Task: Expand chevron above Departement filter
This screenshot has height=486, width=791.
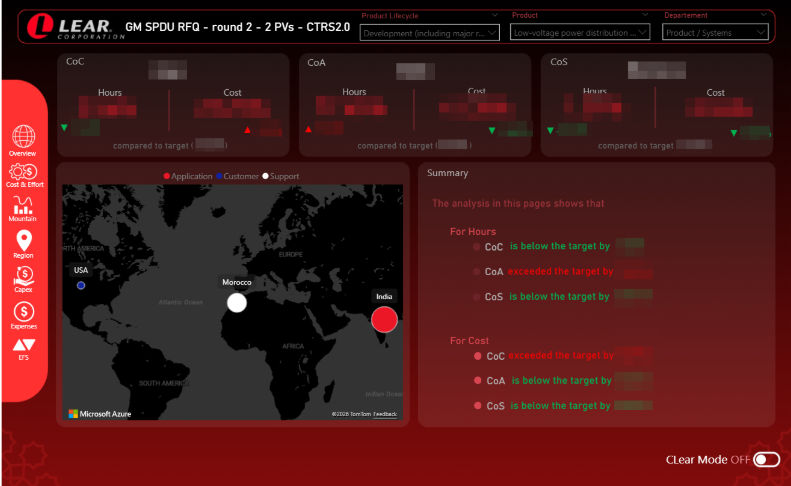Action: 763,15
